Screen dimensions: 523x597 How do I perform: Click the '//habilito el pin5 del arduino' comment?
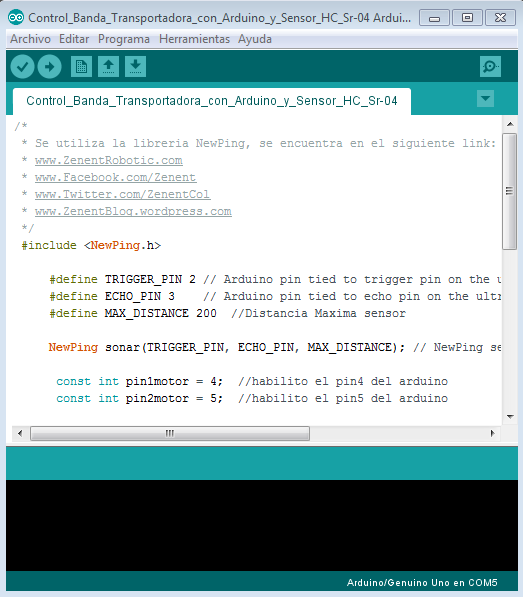tap(343, 398)
